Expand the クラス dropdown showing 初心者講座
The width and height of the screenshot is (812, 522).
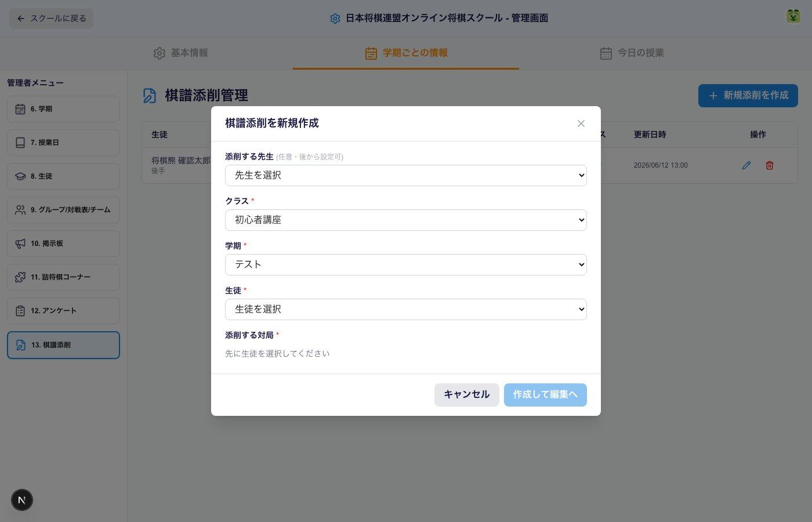406,220
